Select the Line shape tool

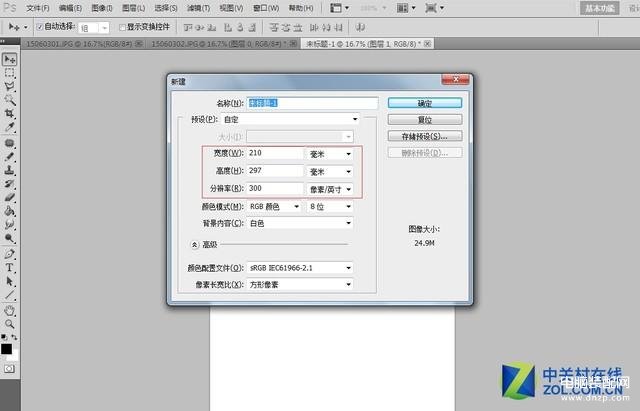(x=9, y=295)
